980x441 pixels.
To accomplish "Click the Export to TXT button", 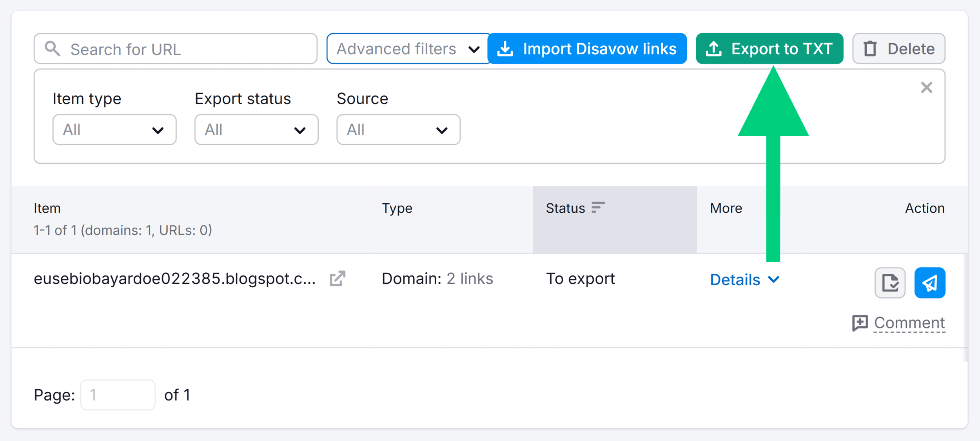I will pos(769,48).
